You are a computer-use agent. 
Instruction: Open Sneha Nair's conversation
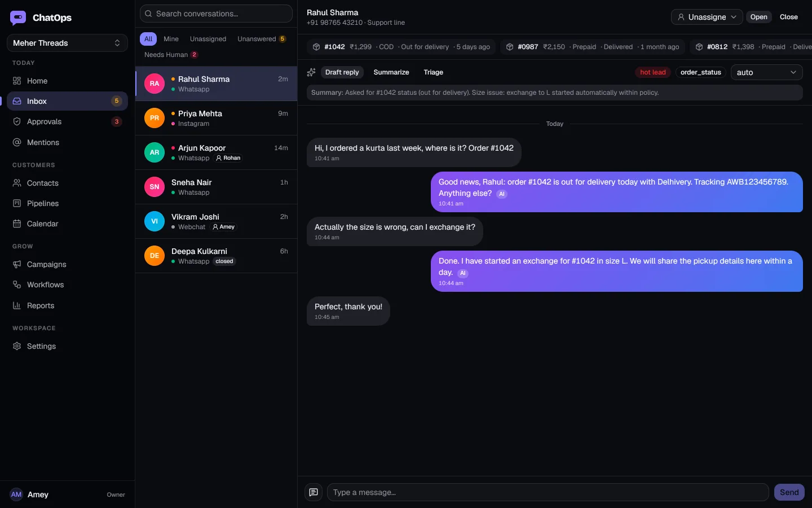(217, 187)
